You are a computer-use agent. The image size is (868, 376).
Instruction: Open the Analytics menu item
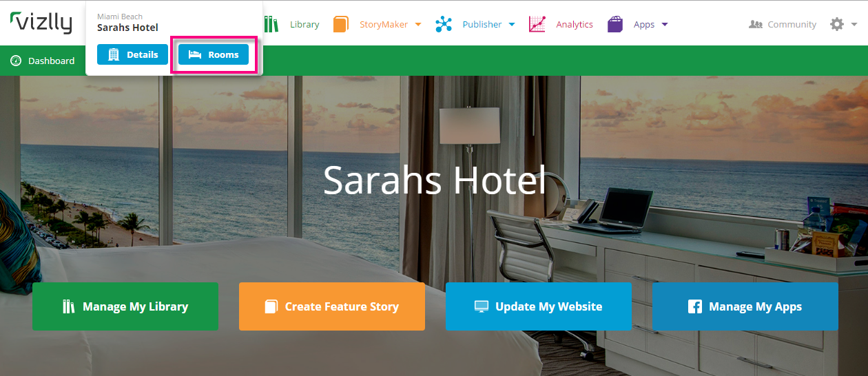[x=575, y=24]
